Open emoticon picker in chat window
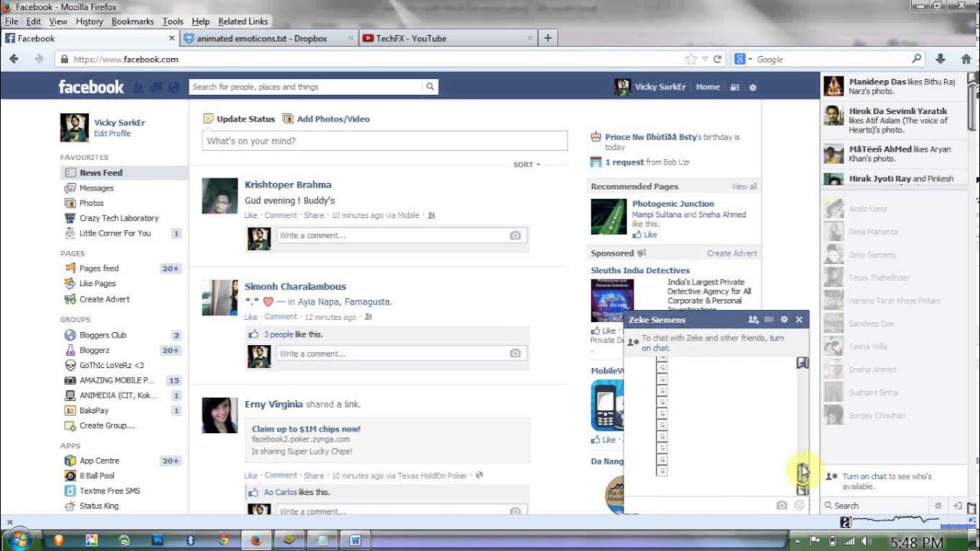This screenshot has height=551, width=980. point(800,505)
